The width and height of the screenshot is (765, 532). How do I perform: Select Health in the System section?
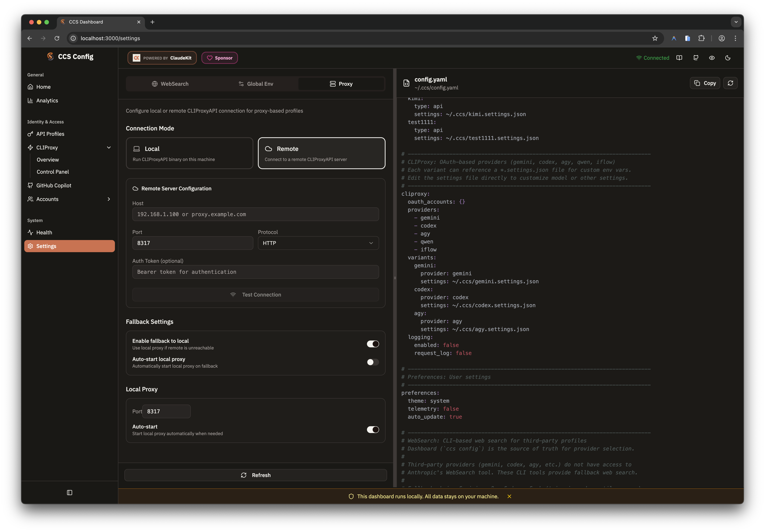(44, 232)
